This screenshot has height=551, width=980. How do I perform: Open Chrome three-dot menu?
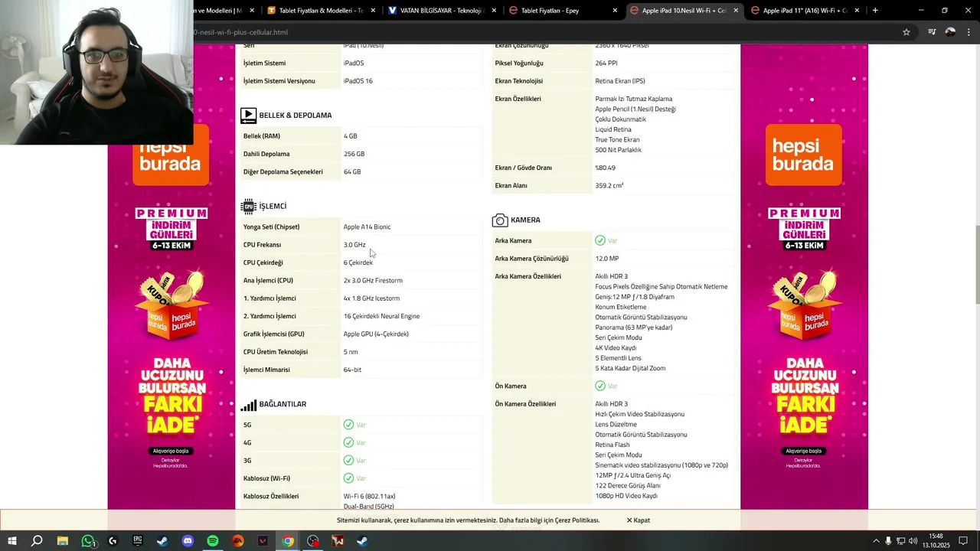click(968, 32)
